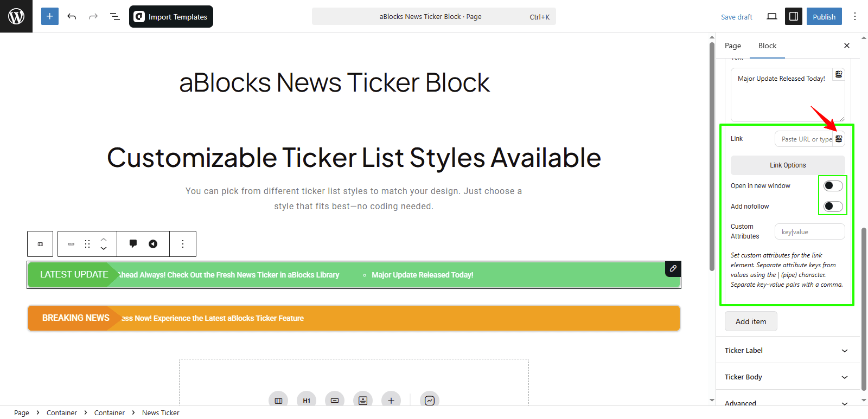Open the desktop preview icon

coord(771,16)
